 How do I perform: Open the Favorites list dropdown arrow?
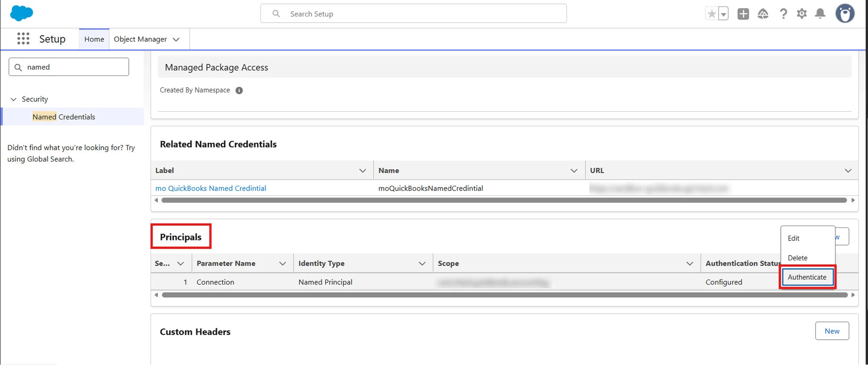723,14
